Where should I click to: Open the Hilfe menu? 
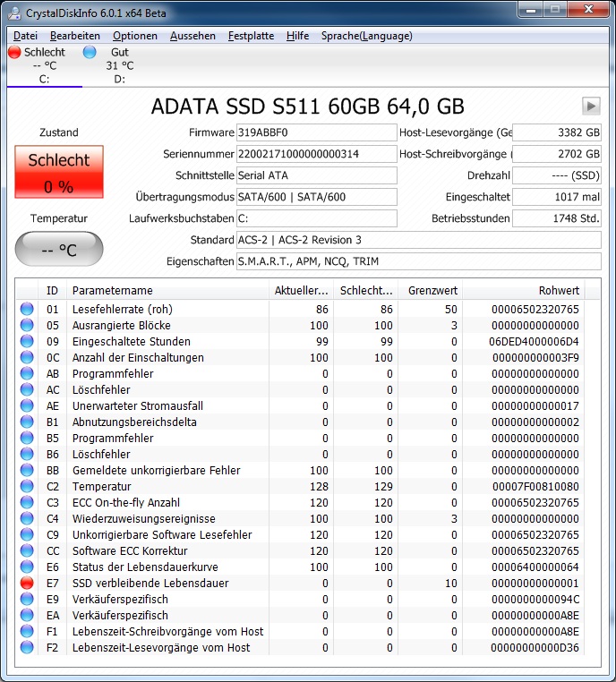point(297,36)
